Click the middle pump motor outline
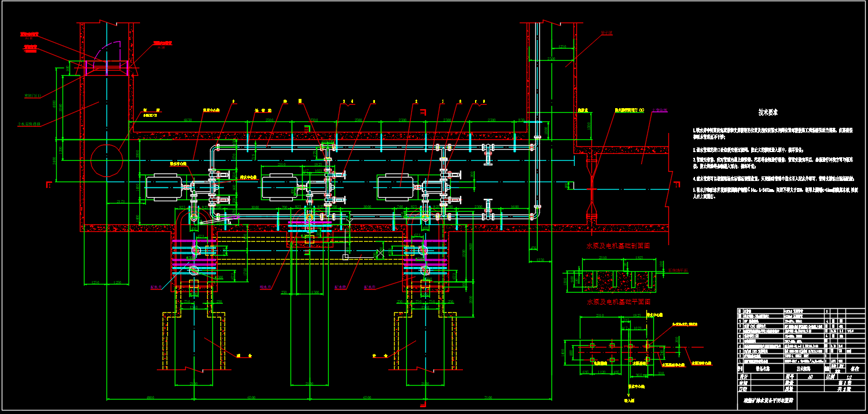This screenshot has width=868, height=414. pos(281,188)
